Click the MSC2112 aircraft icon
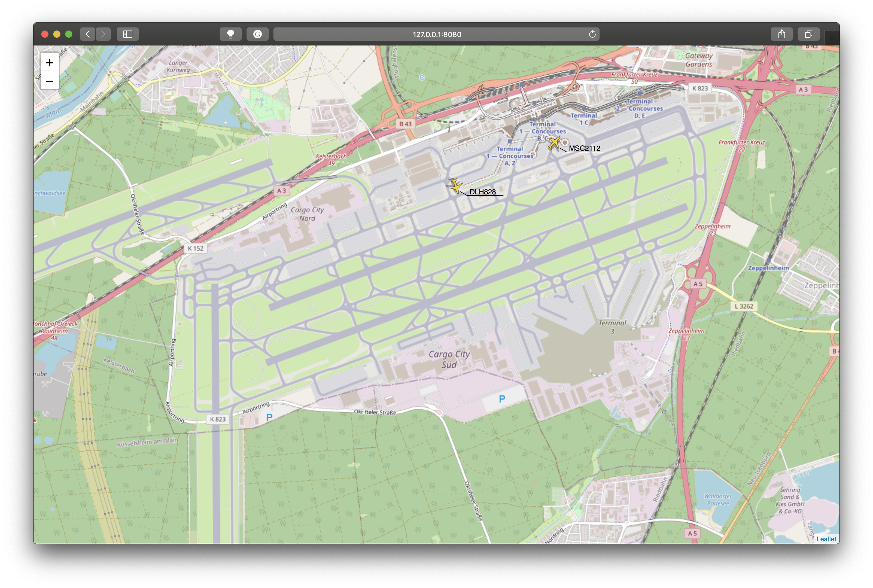 (553, 143)
